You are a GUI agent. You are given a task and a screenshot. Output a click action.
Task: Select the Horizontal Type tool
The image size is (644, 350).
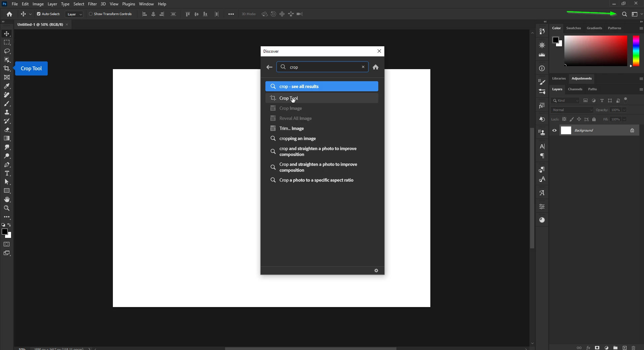pos(7,173)
